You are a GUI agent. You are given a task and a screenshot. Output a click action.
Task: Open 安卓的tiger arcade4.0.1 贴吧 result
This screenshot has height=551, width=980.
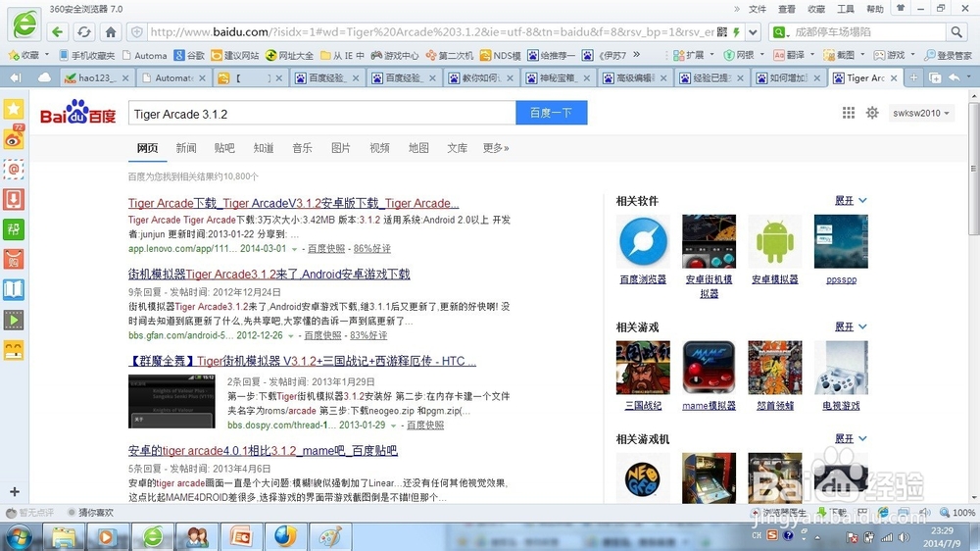pyautogui.click(x=263, y=450)
